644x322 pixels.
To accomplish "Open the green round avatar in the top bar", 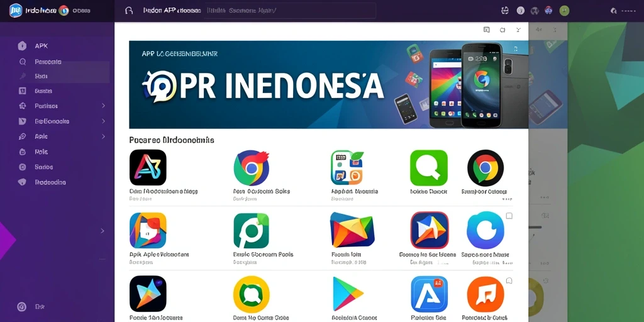I will point(564,11).
